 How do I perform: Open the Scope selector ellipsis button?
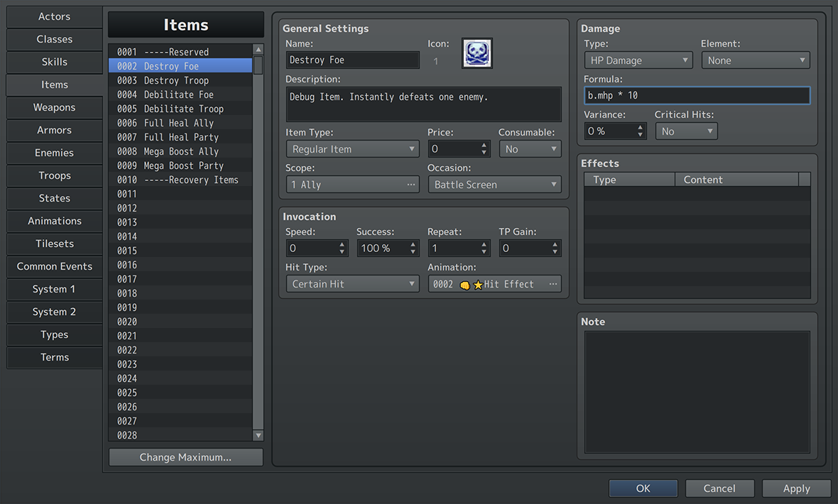410,185
